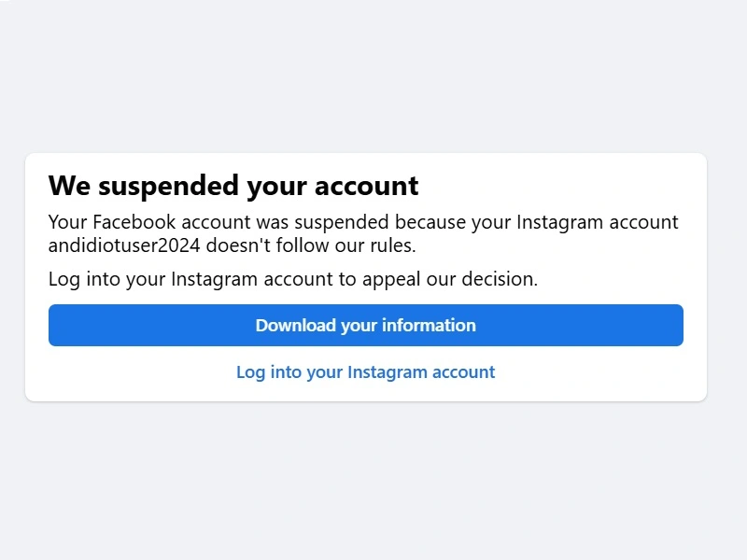Click the appeal our decision sentence
The height and width of the screenshot is (560, 747).
coord(293,279)
